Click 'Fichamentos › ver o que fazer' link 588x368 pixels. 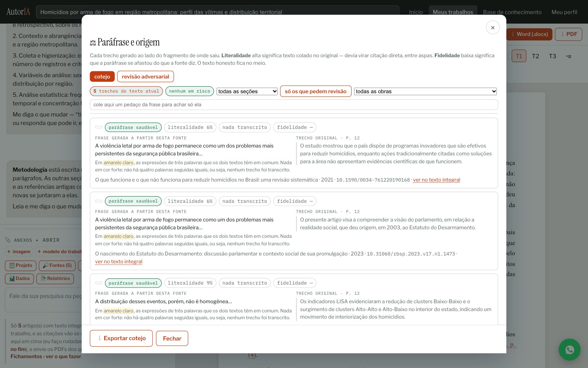(x=46, y=357)
